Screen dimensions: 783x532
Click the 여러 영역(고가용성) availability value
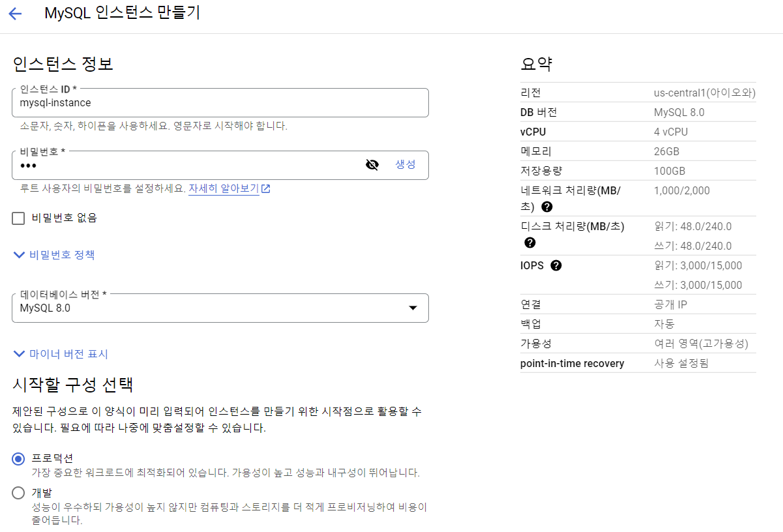click(701, 344)
